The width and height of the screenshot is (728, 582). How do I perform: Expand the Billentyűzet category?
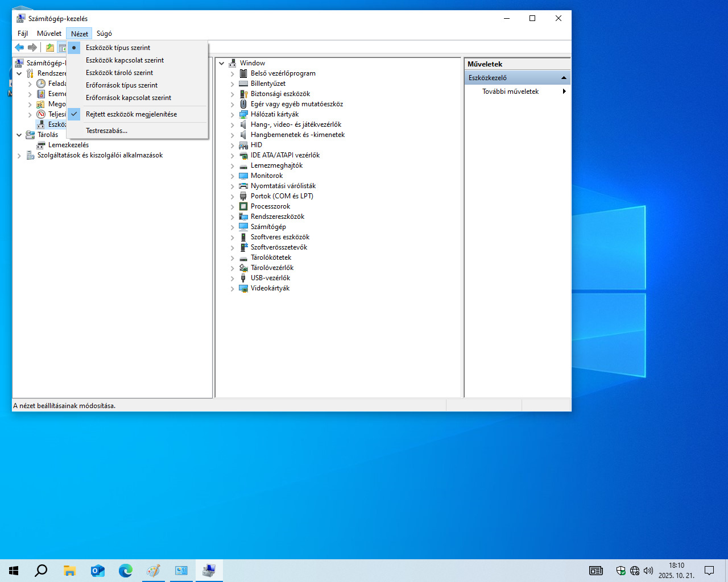232,84
